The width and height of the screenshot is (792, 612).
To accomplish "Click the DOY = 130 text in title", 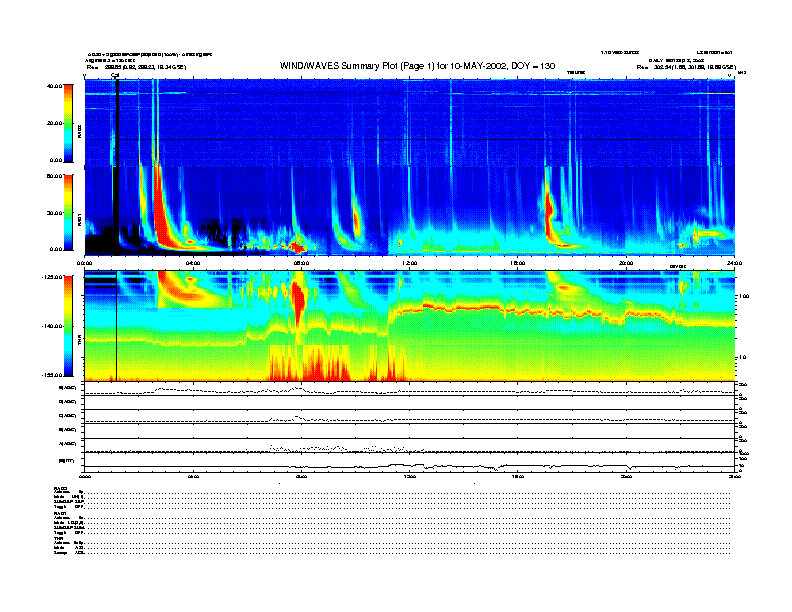I will tap(533, 66).
